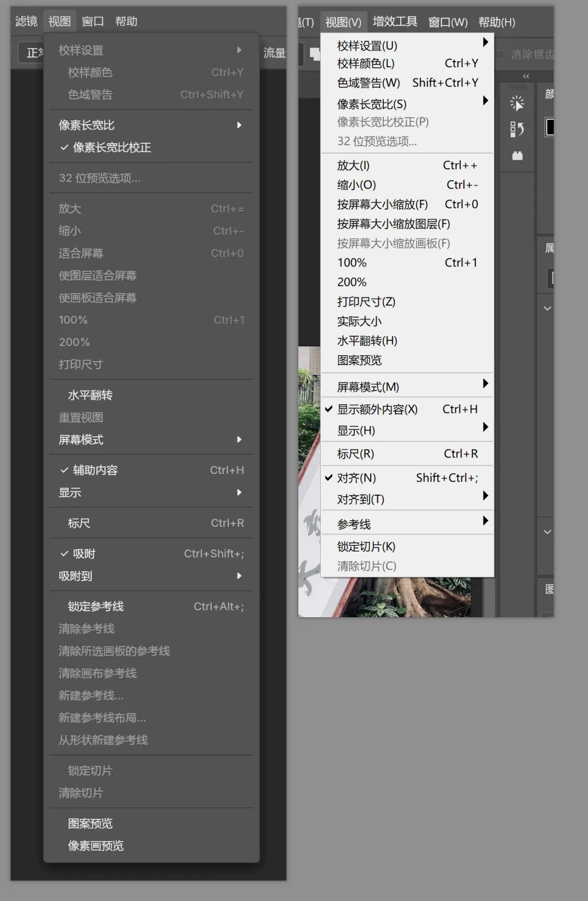
Task: Toggle 色域警告(W) in the light menu
Action: point(407,83)
